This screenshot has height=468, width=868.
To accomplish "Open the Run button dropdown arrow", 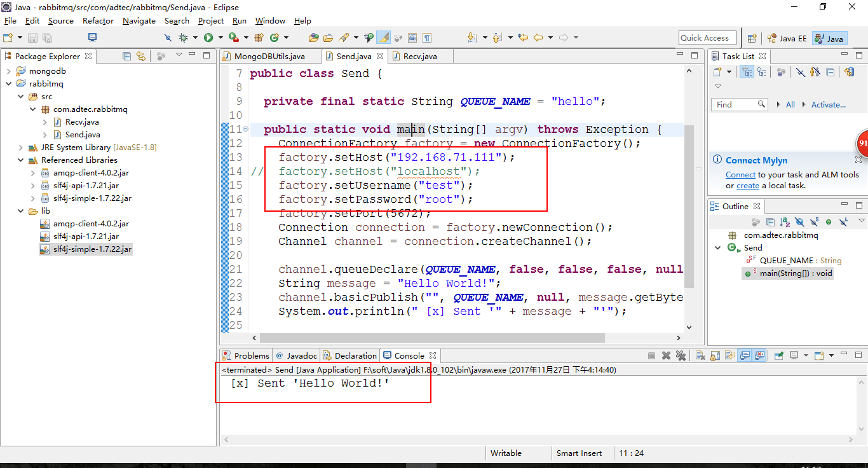I will 220,38.
